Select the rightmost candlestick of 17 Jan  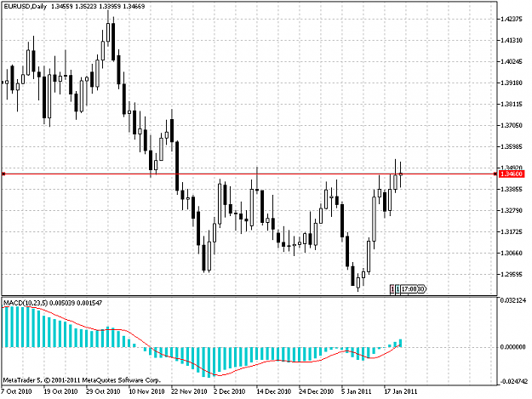coord(401,174)
